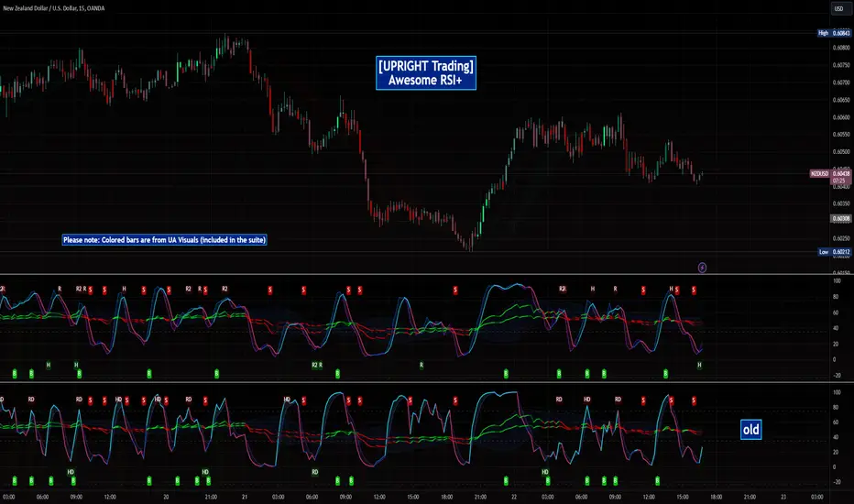Click the Awesome RSI+ title label
The image size is (854, 504).
click(426, 72)
